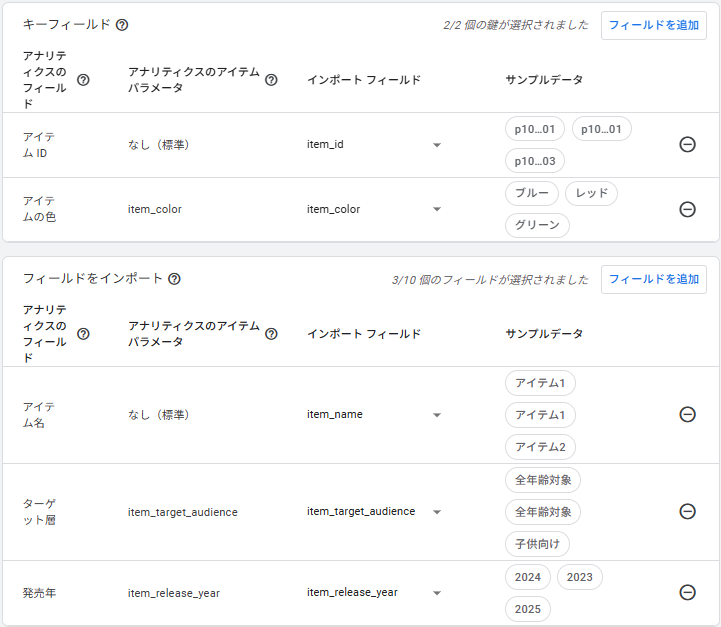Remove the アイテム ID key field row

(x=687, y=144)
